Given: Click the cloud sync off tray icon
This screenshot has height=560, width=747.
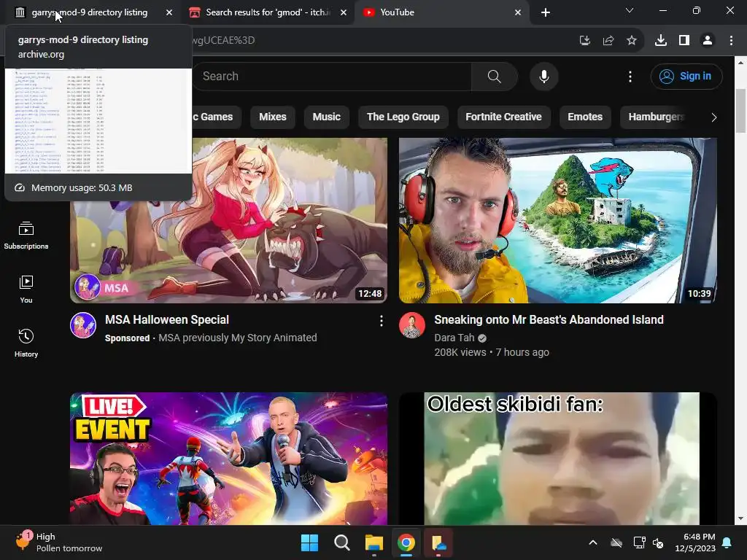Looking at the screenshot, I should click(616, 542).
